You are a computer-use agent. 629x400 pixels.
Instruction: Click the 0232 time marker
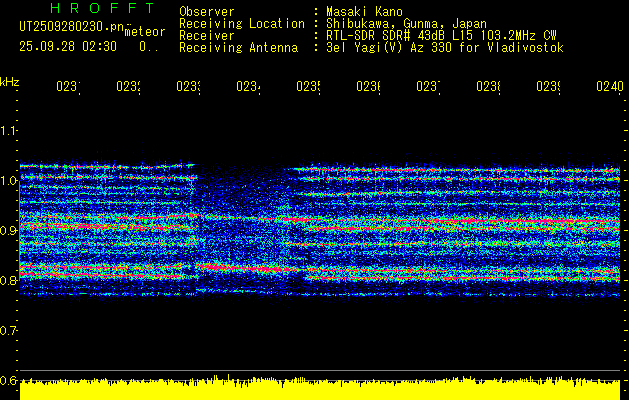click(x=128, y=87)
